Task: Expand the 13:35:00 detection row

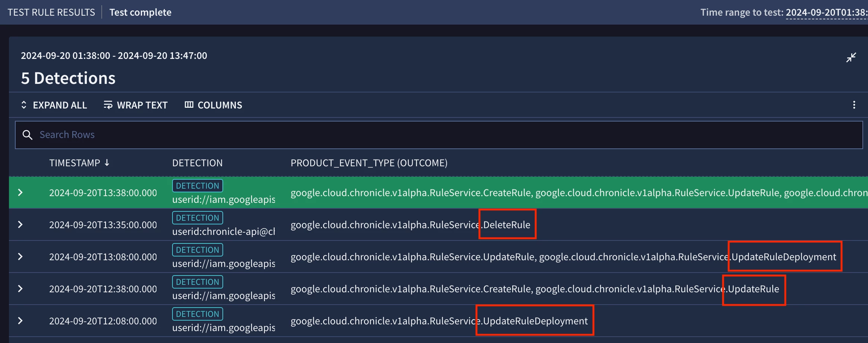Action: tap(20, 224)
